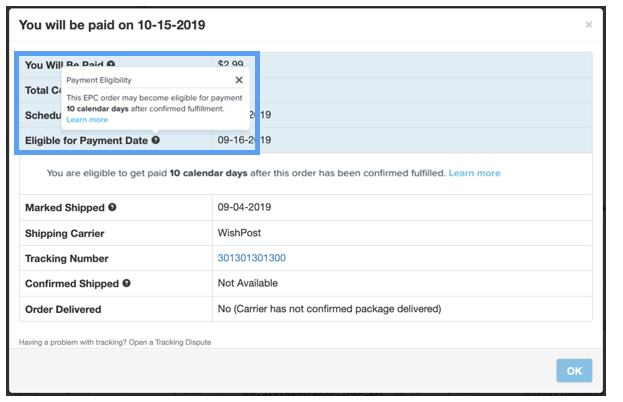This screenshot has height=402, width=623.
Task: Click help icon next to Eligible for Payment Date
Action: point(156,140)
